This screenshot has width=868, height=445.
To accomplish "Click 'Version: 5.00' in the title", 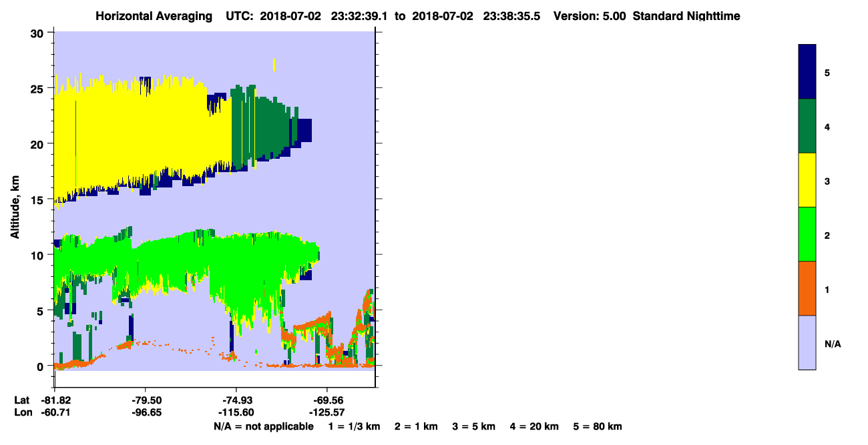I will coord(590,16).
